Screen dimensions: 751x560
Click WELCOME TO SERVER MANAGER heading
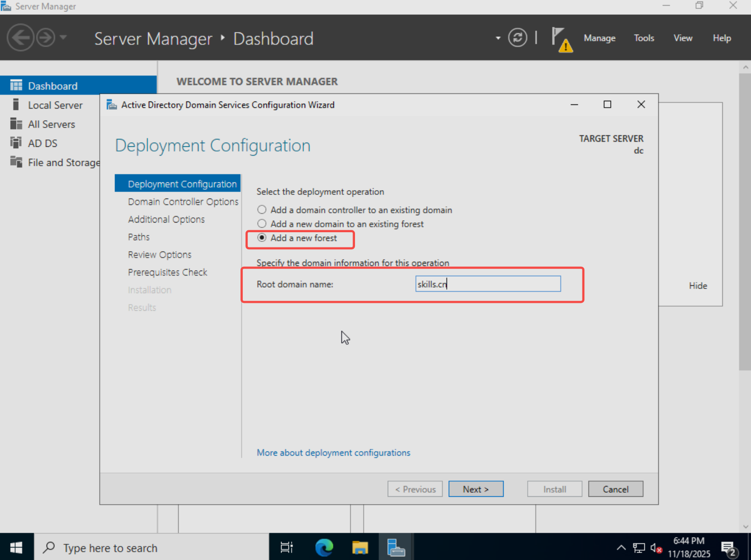257,81
